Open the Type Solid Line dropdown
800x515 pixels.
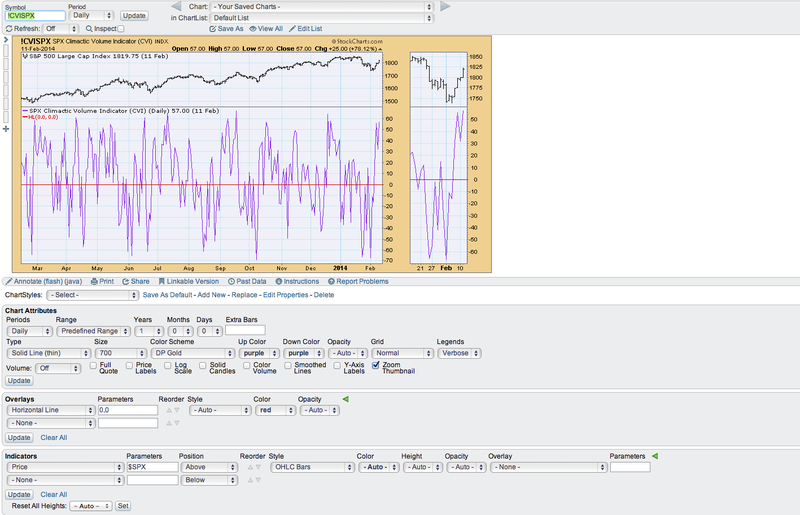tap(48, 353)
